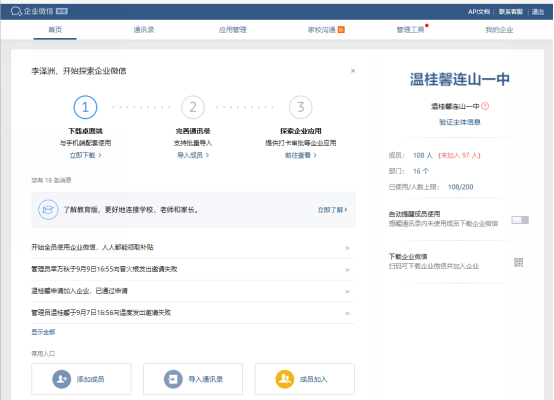
Task: Click the 下载企业微信 heading
Action: pyautogui.click(x=408, y=256)
